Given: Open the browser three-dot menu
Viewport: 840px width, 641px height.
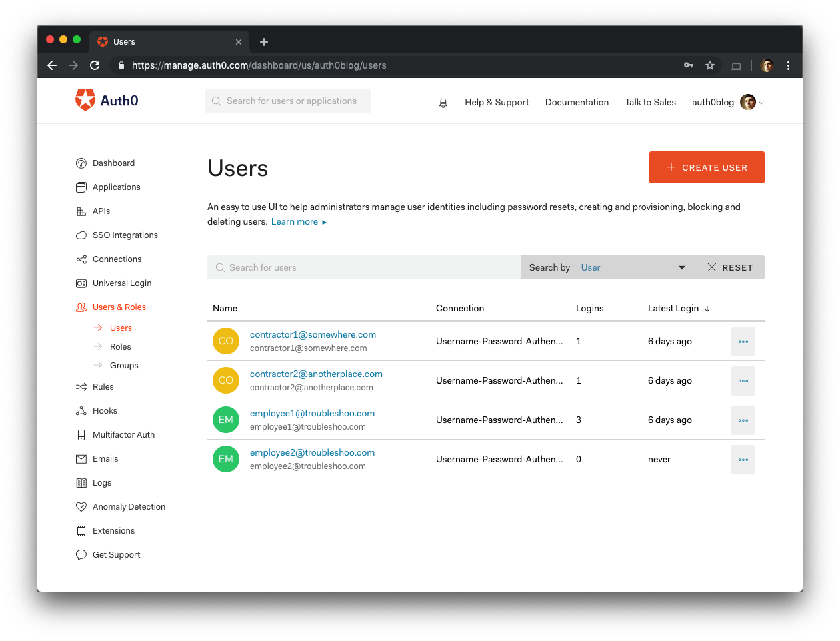Looking at the screenshot, I should click(788, 65).
